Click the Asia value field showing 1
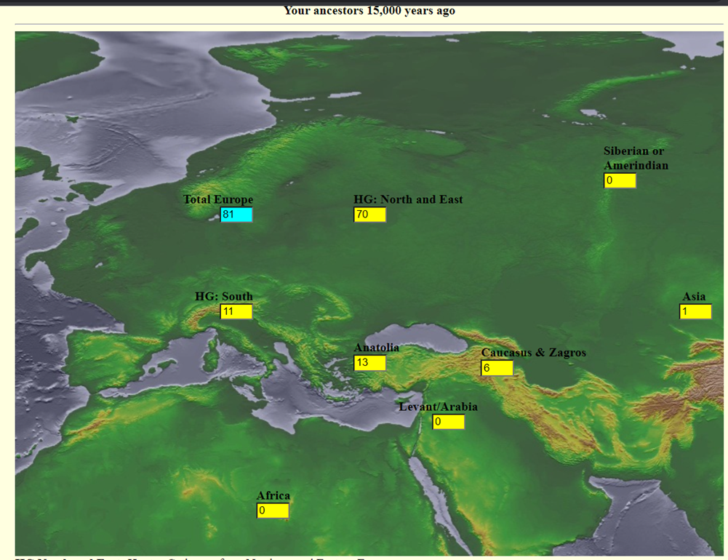 695,311
